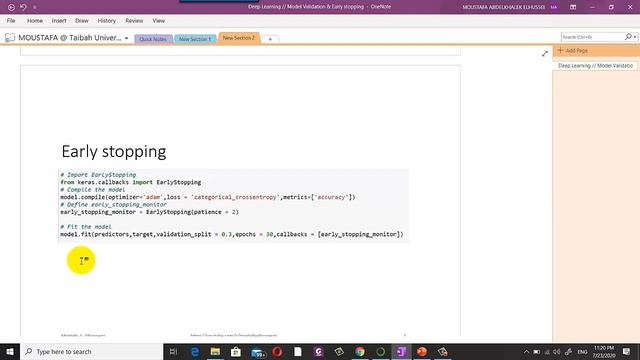This screenshot has width=640, height=360.
Task: Open the File menu
Action: click(11, 20)
